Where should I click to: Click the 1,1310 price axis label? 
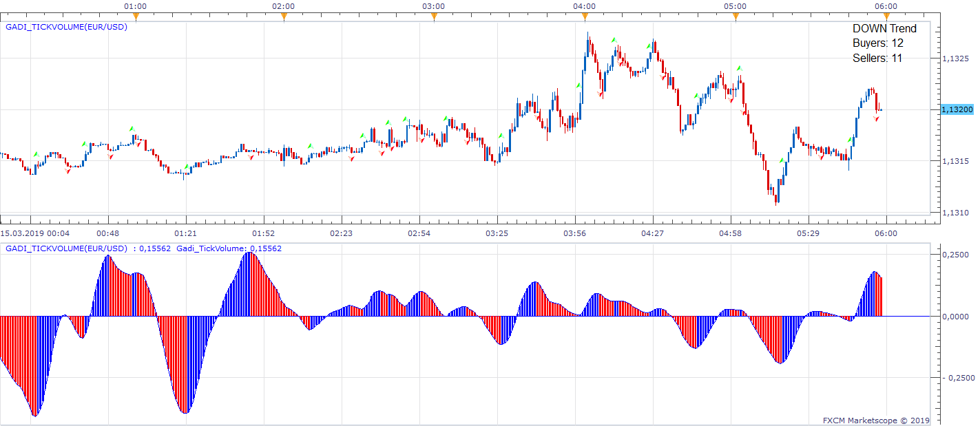pyautogui.click(x=955, y=213)
